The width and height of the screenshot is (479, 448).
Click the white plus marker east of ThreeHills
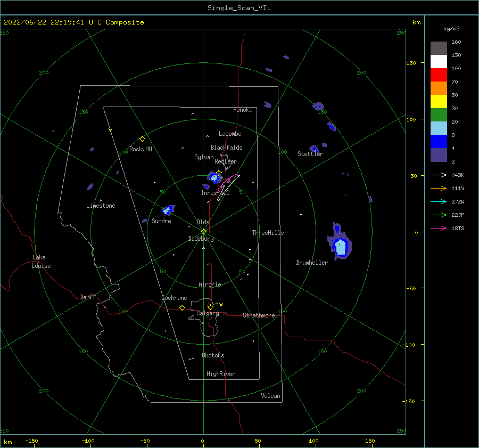[x=301, y=214]
